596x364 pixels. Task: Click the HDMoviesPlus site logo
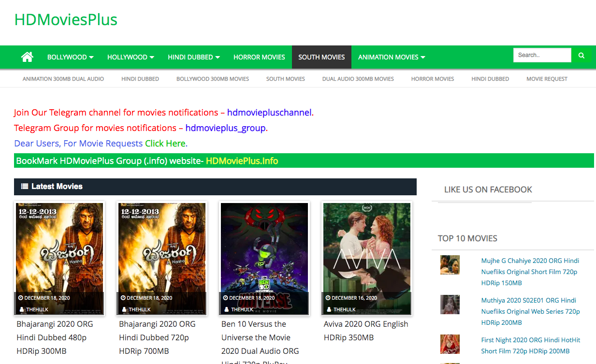tap(66, 20)
